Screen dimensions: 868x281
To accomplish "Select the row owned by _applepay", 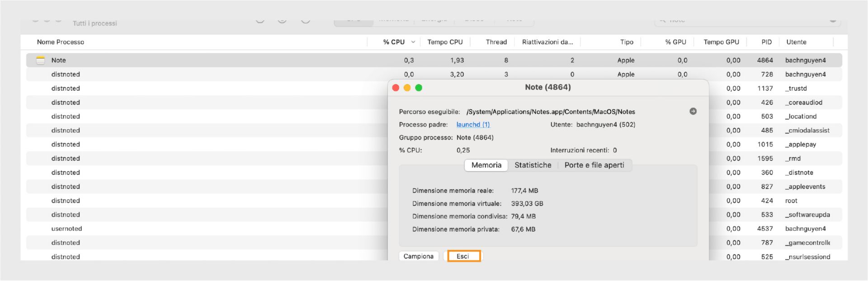I will click(434, 144).
